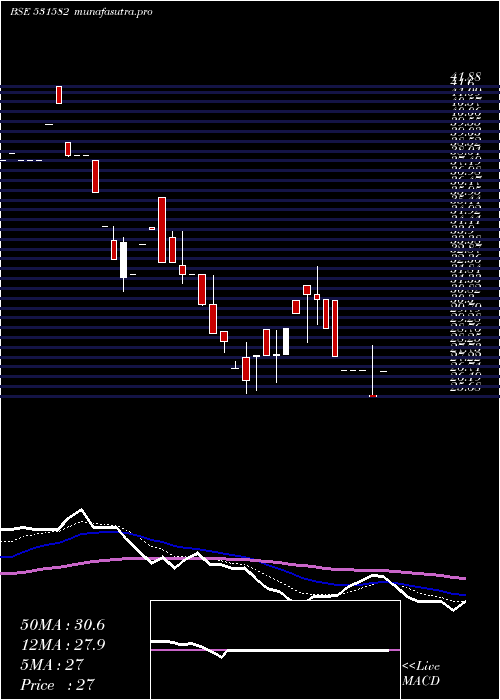This screenshot has width=500, height=700.
Task: Click the "BSE 531582" chart title
Action: click(39, 12)
